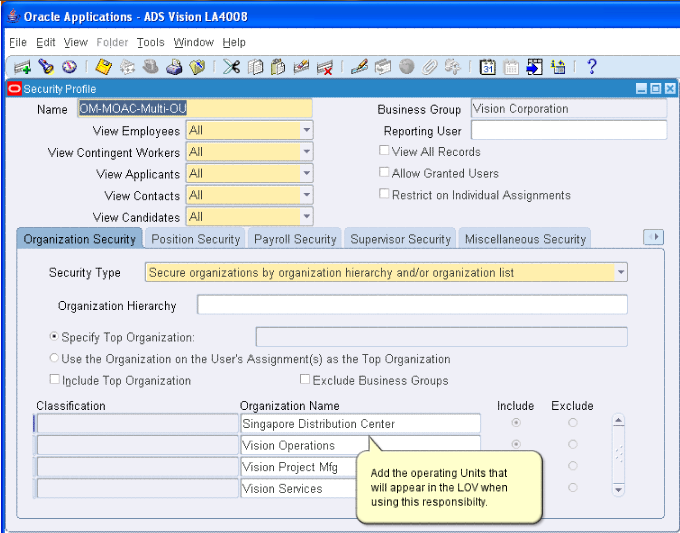The height and width of the screenshot is (533, 680).
Task: Click the Translations globe toolbar icon
Action: click(406, 67)
